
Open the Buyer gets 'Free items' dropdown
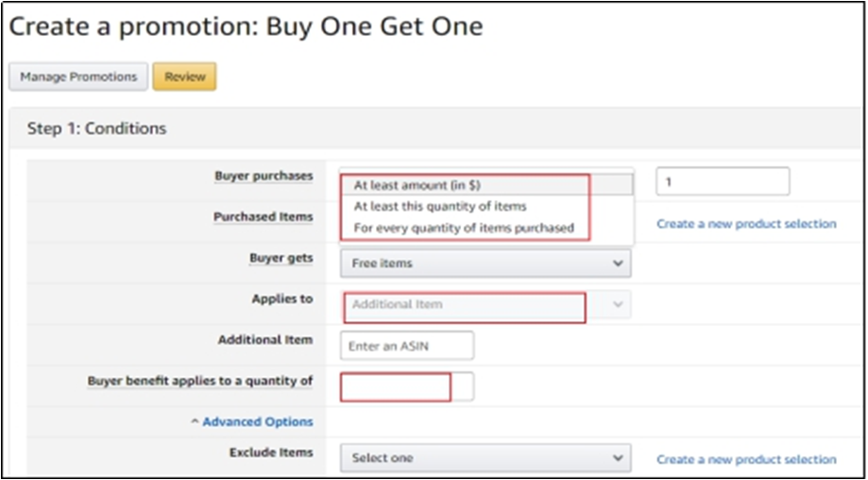point(485,264)
